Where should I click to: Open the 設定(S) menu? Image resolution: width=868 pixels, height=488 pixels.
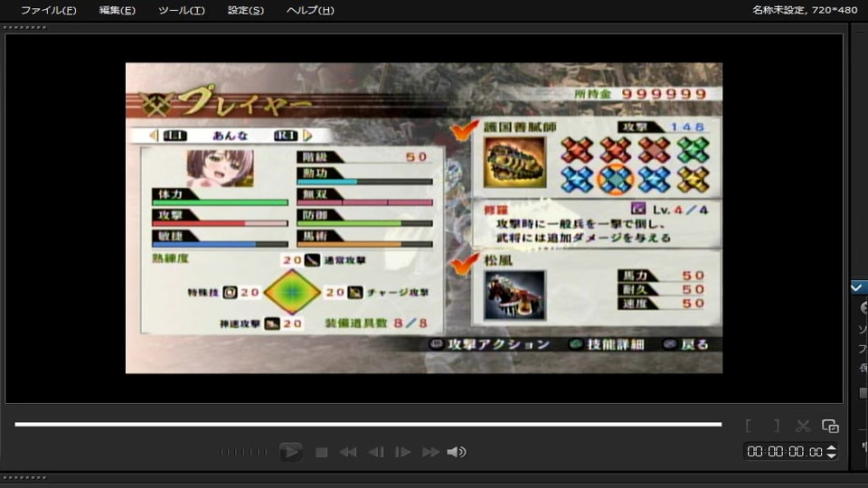point(246,10)
